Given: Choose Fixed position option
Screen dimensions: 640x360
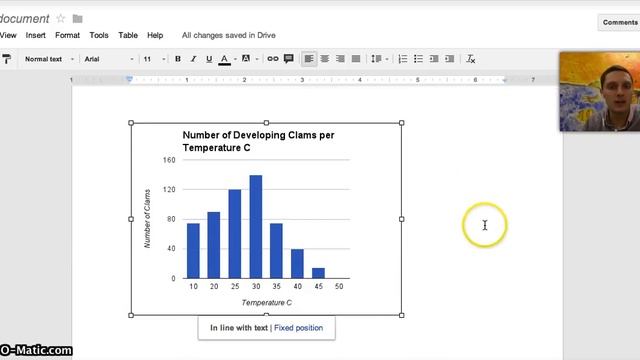Looking at the screenshot, I should coord(298,328).
